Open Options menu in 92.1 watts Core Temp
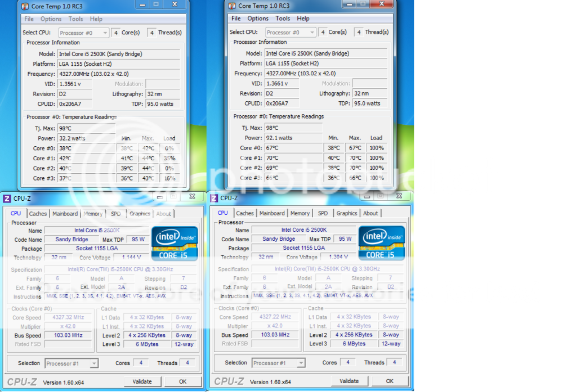Image resolution: width=576 pixels, height=392 pixels. 258,19
